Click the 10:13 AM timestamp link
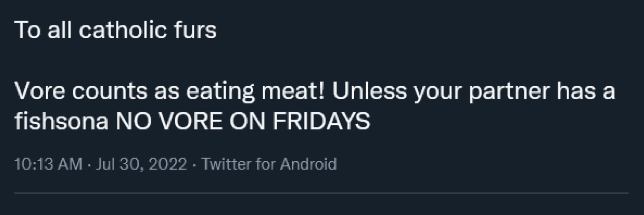 [49, 164]
